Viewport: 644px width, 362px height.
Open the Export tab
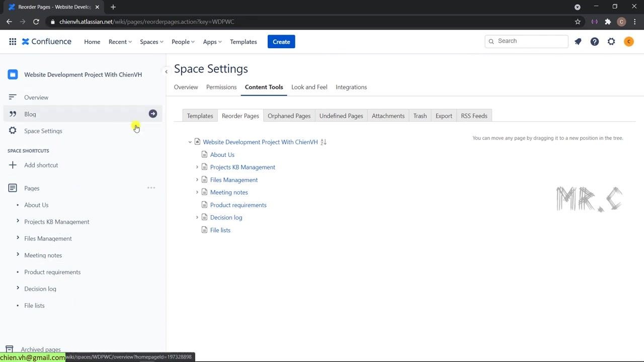click(x=444, y=116)
